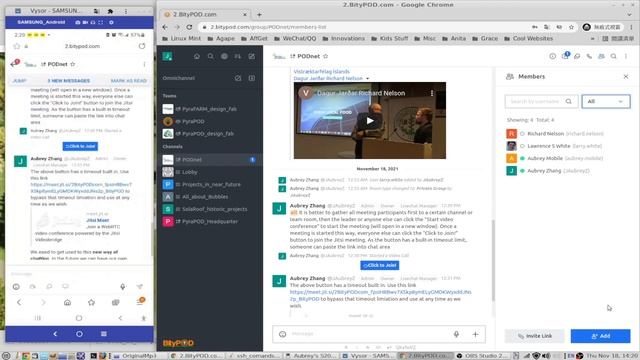Open PyraPOD_design_fab team

210,133
